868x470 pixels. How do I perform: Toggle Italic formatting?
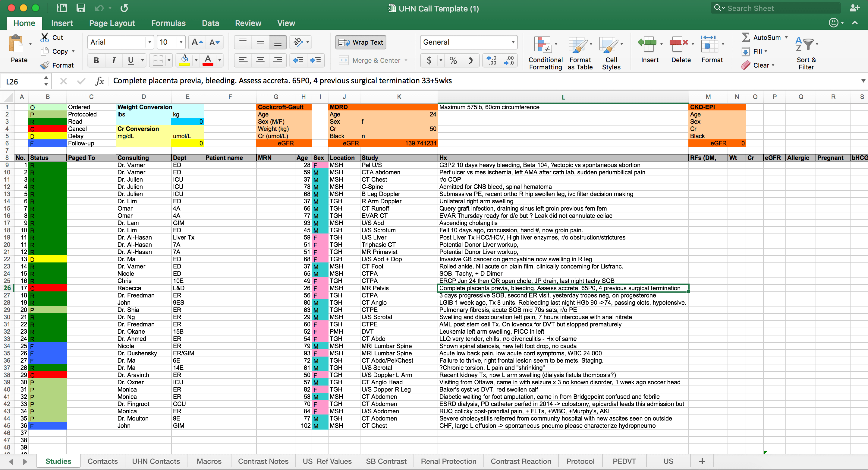pyautogui.click(x=114, y=60)
